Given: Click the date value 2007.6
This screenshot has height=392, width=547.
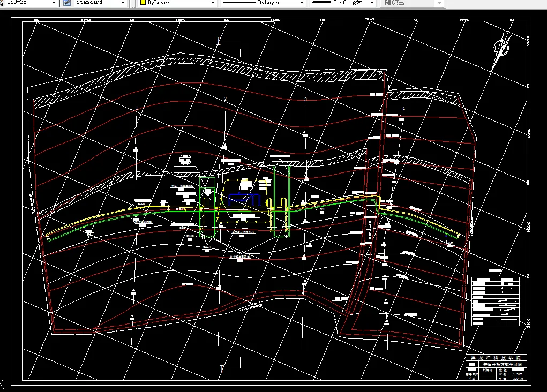Looking at the screenshot, I should [518, 379].
